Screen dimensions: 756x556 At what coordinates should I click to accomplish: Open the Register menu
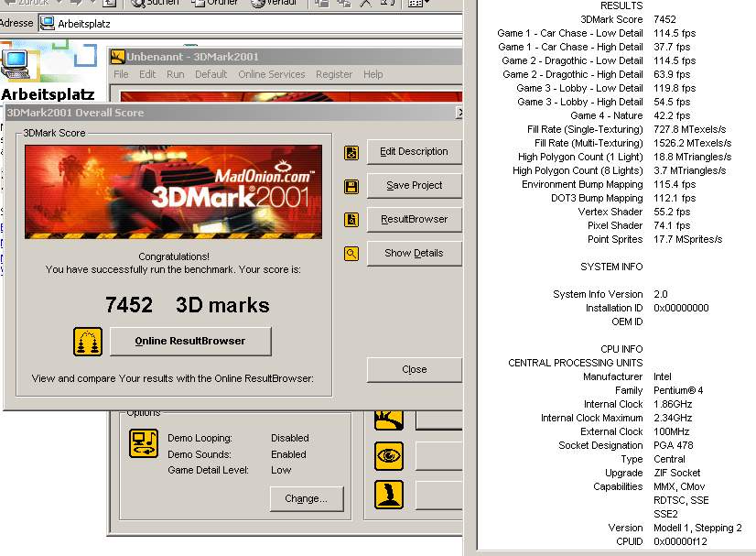pos(334,74)
